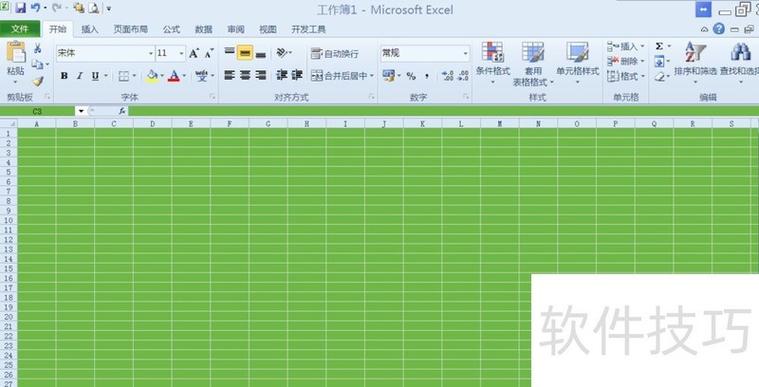Decrease font size with small A icon
Image resolution: width=759 pixels, height=387 pixels.
pos(209,53)
